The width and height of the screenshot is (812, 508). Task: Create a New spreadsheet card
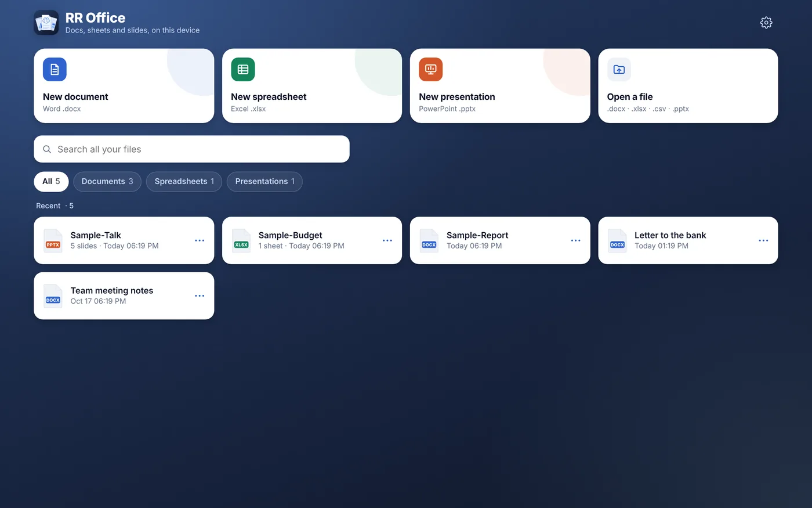click(312, 86)
